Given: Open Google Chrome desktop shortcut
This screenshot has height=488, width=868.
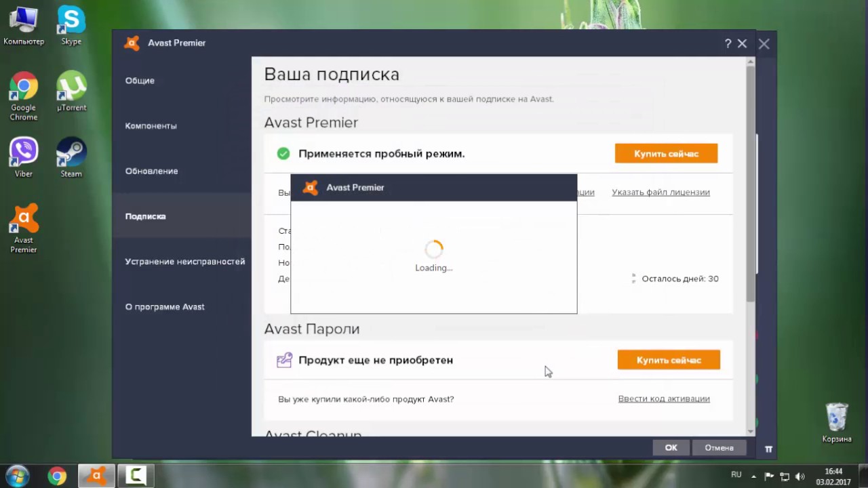Looking at the screenshot, I should coord(24,96).
